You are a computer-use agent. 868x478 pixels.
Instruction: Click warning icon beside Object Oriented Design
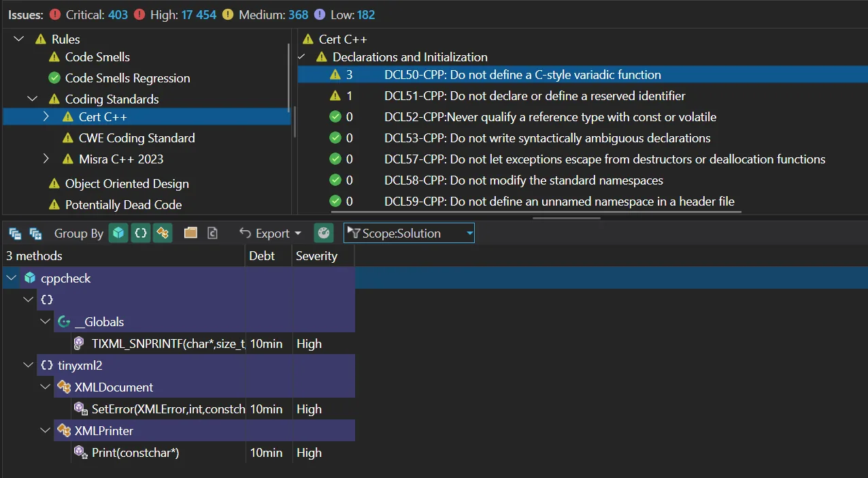tap(54, 184)
